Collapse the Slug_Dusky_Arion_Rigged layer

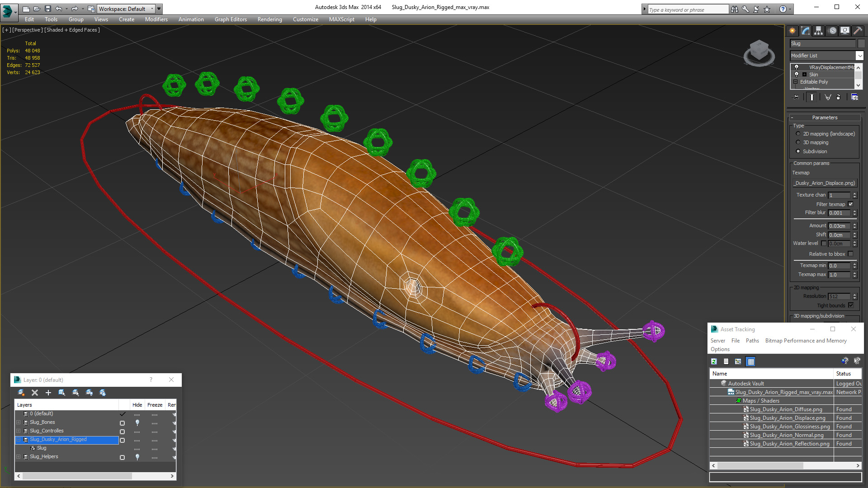click(x=19, y=439)
